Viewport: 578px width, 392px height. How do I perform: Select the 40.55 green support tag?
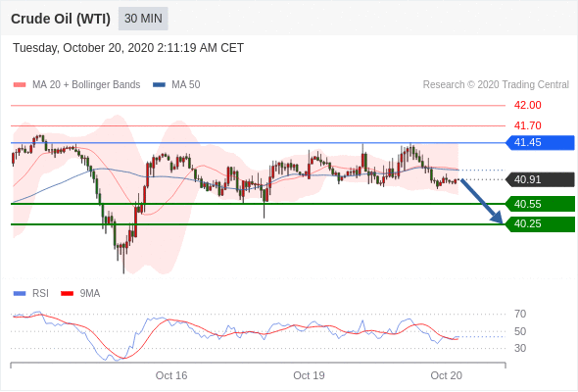540,204
